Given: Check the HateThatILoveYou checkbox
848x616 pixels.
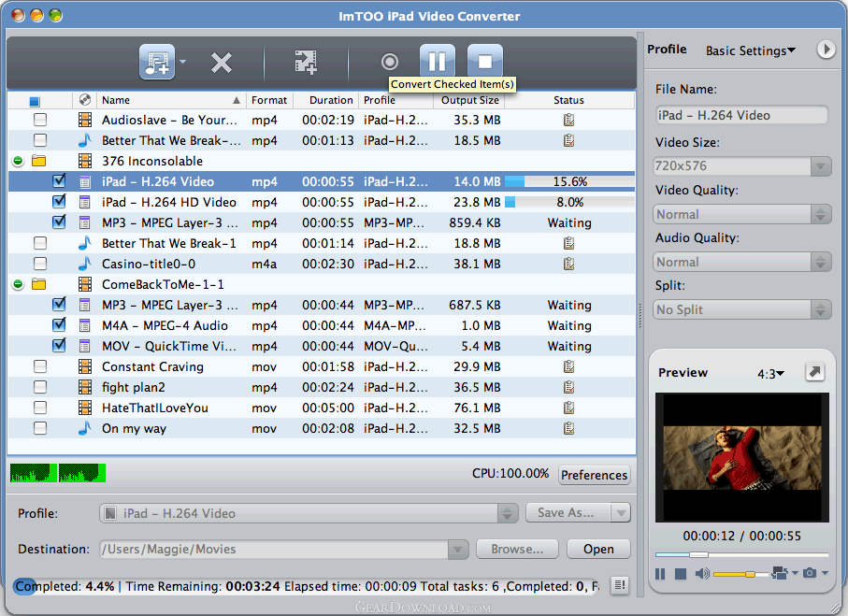Looking at the screenshot, I should [x=40, y=408].
